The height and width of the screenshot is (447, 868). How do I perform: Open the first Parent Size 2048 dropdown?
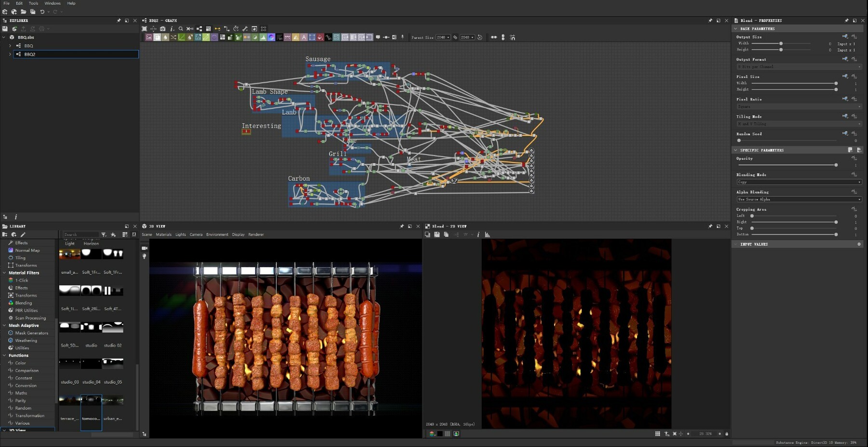click(x=443, y=37)
